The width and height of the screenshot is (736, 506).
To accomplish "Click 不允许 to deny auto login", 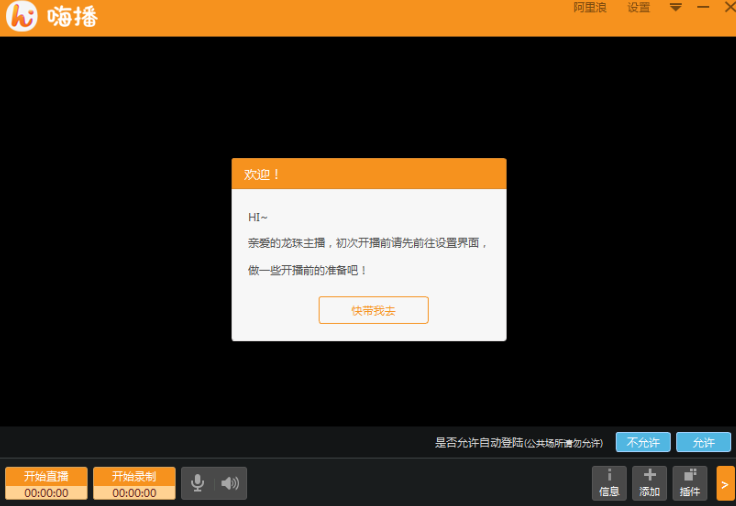I will pyautogui.click(x=643, y=442).
